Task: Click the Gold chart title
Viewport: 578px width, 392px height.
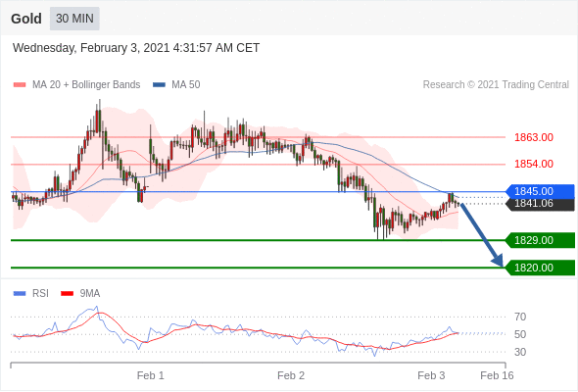Action: pos(26,19)
